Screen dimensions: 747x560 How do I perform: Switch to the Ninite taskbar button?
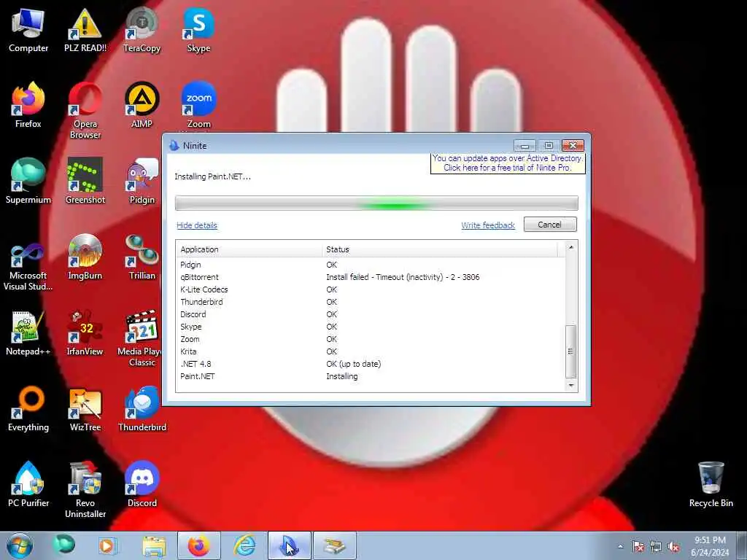tap(289, 545)
